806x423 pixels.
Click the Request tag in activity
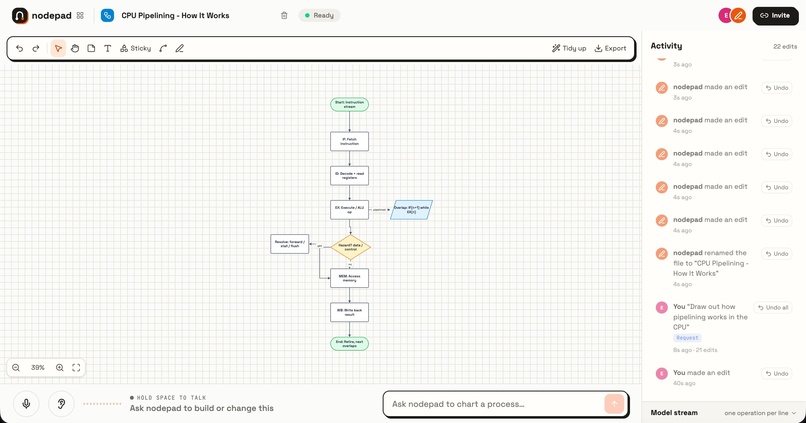point(687,338)
